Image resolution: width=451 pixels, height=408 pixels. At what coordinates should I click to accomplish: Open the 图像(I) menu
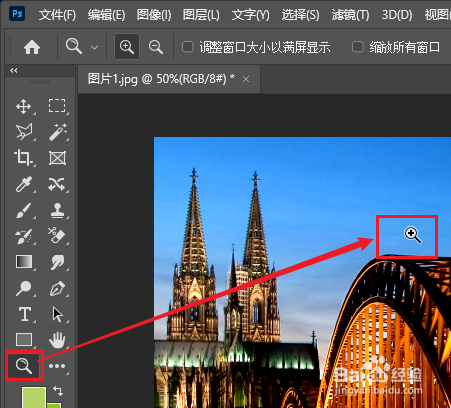point(154,15)
